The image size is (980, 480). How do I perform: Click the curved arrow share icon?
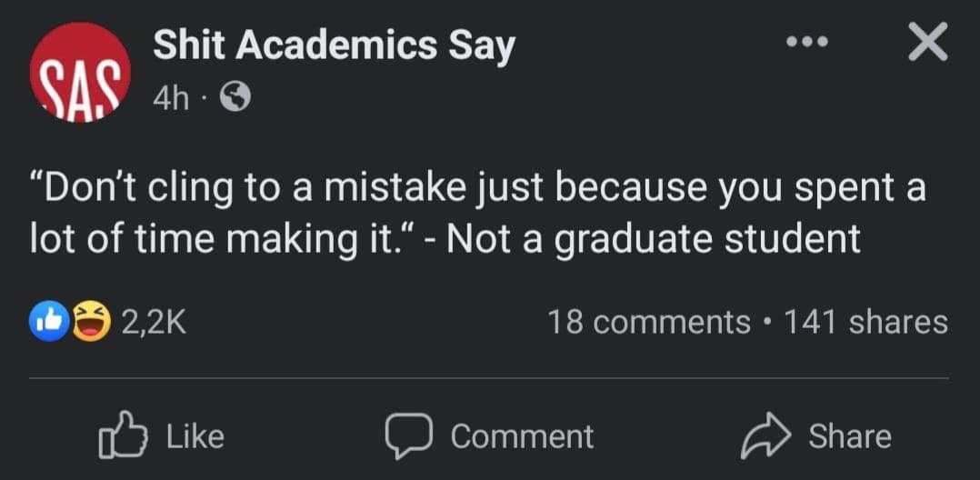[x=765, y=435]
